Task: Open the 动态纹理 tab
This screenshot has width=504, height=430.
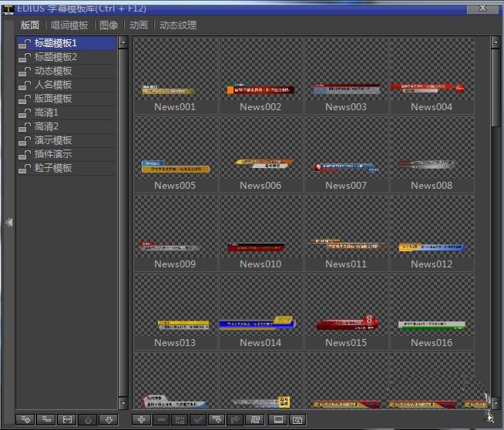Action: 178,25
